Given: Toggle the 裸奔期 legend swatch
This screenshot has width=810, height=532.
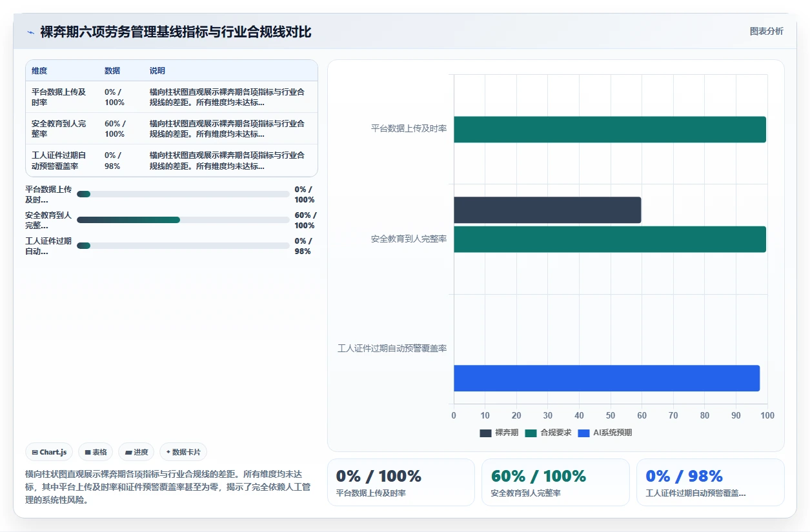Looking at the screenshot, I should [485, 433].
